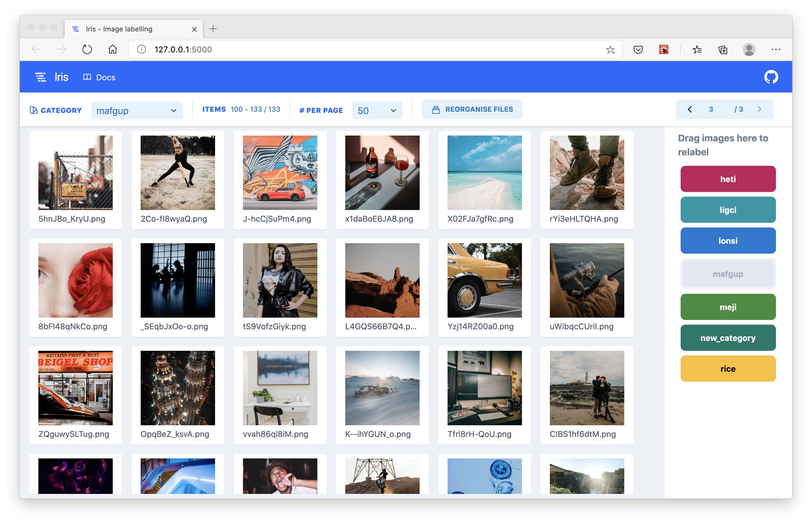Open the Docs link
Screen dimensions: 812x523
coord(99,77)
